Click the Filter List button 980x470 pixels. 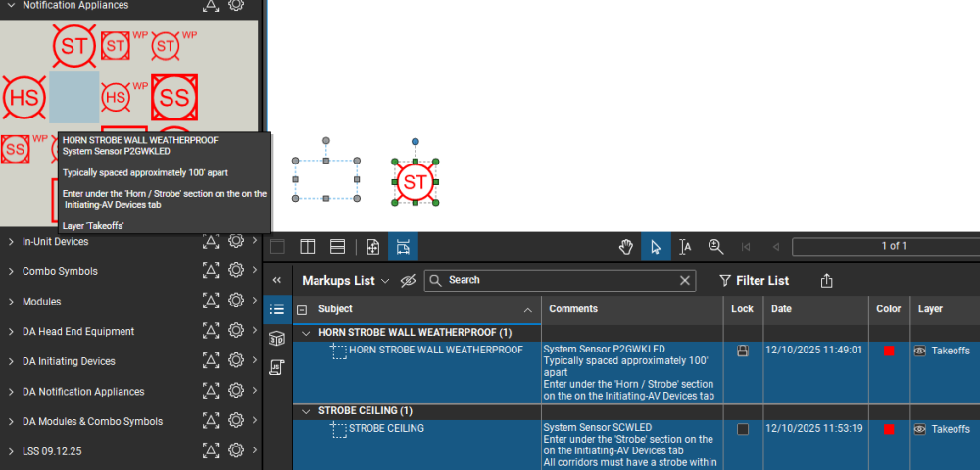pyautogui.click(x=755, y=281)
